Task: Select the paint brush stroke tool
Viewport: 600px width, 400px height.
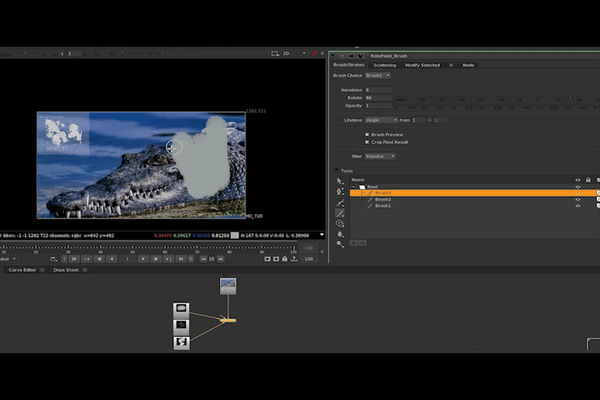Action: (x=341, y=213)
